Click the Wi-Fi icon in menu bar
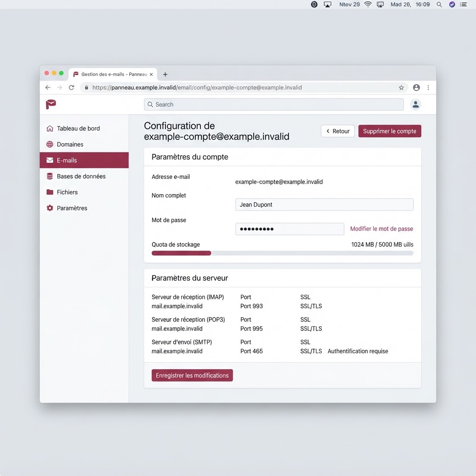This screenshot has width=476, height=476. coord(368,4)
